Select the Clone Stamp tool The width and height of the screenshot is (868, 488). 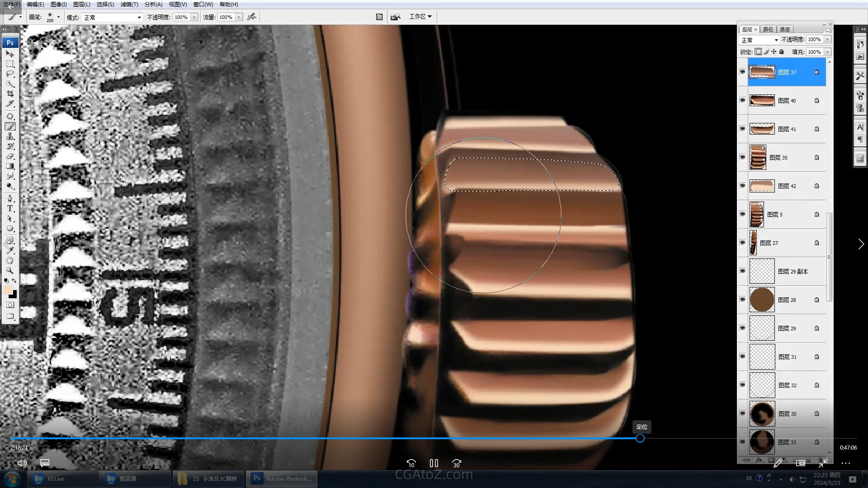tap(10, 136)
